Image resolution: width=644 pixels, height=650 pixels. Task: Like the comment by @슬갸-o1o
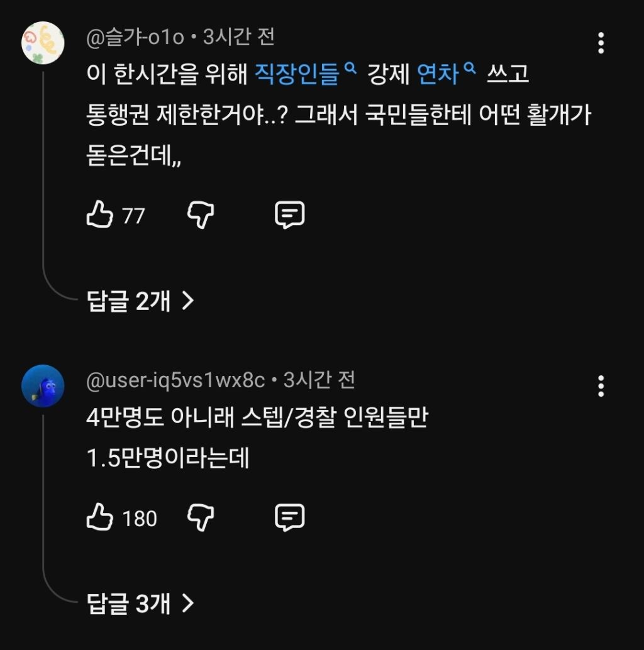click(98, 216)
